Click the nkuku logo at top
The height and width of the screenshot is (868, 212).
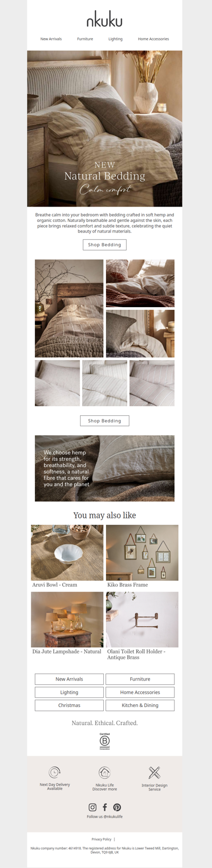tap(104, 21)
